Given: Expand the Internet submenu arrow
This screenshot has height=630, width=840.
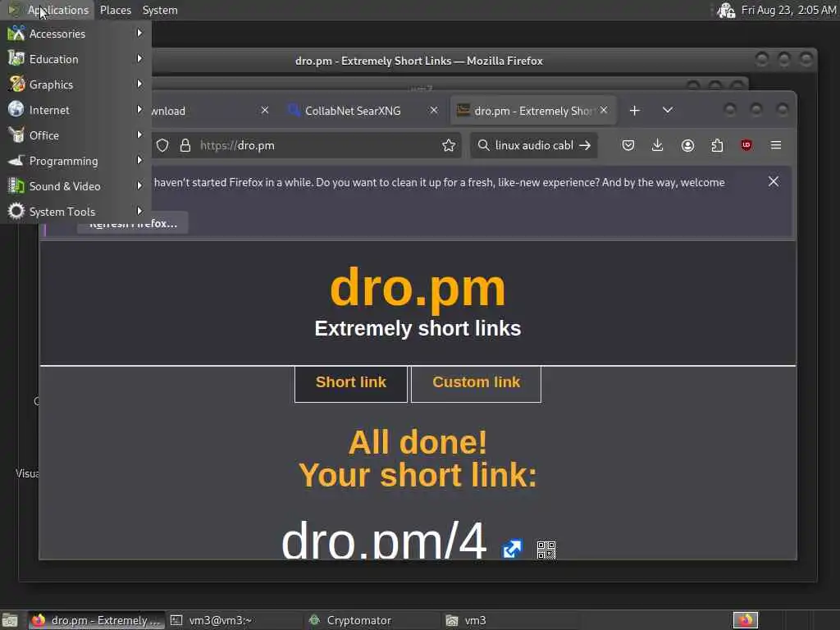Looking at the screenshot, I should [139, 109].
